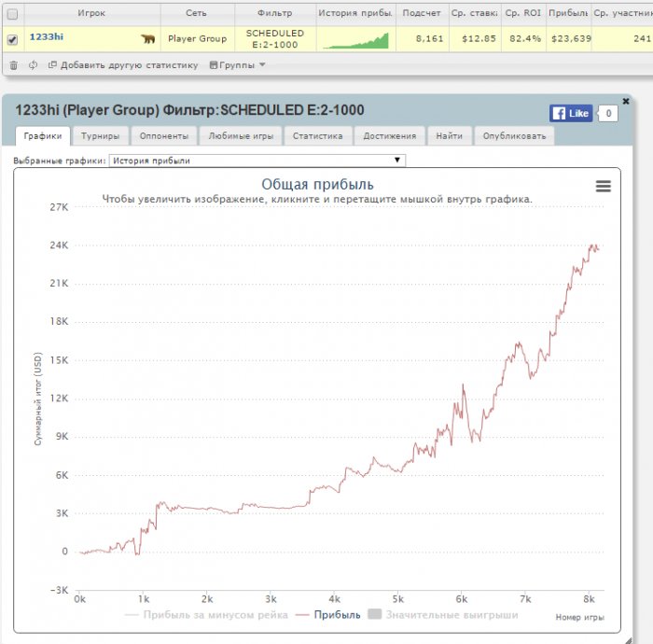Open the История прибыли chart selector
The height and width of the screenshot is (644, 653).
[x=257, y=161]
